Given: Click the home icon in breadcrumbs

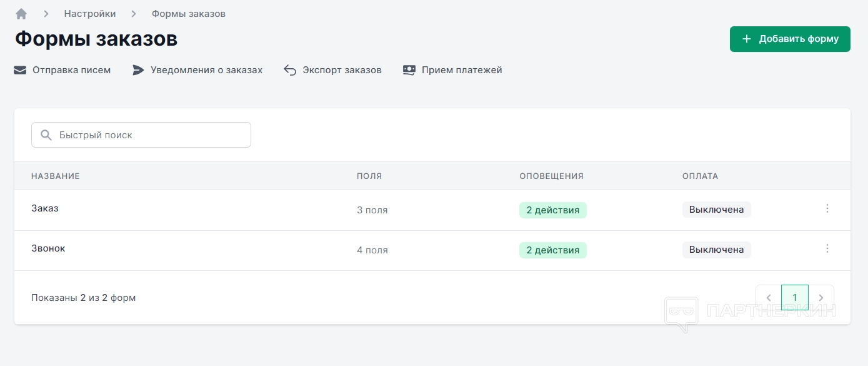Looking at the screenshot, I should 21,14.
